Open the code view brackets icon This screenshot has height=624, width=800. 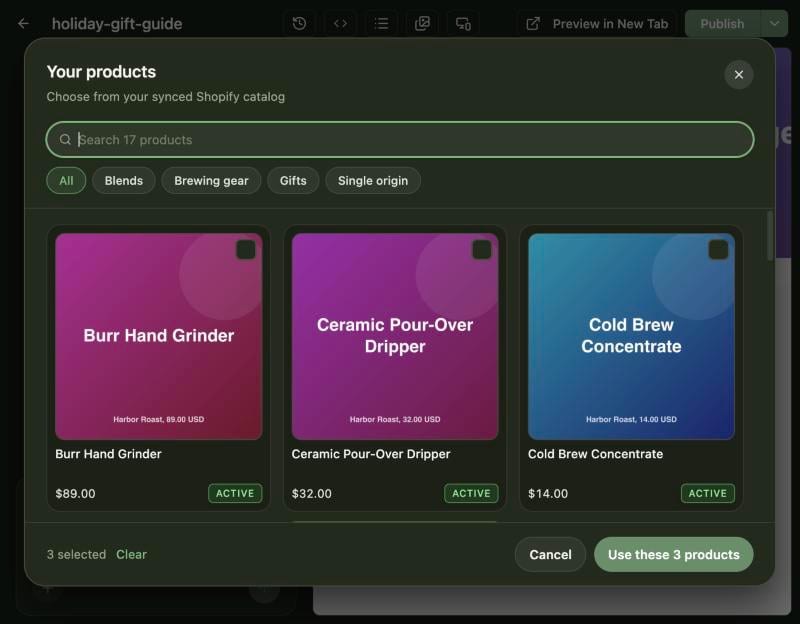(x=340, y=23)
